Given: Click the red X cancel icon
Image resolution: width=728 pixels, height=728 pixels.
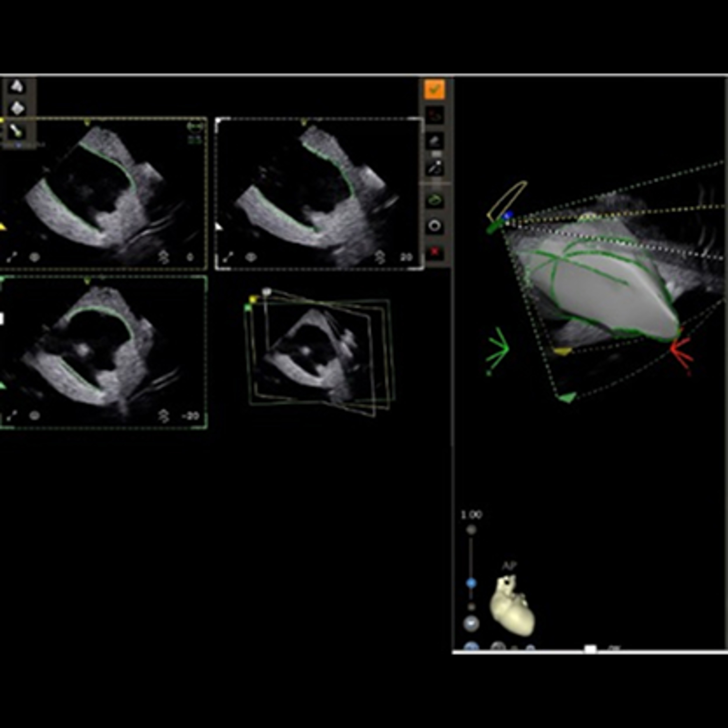Looking at the screenshot, I should pos(435,251).
